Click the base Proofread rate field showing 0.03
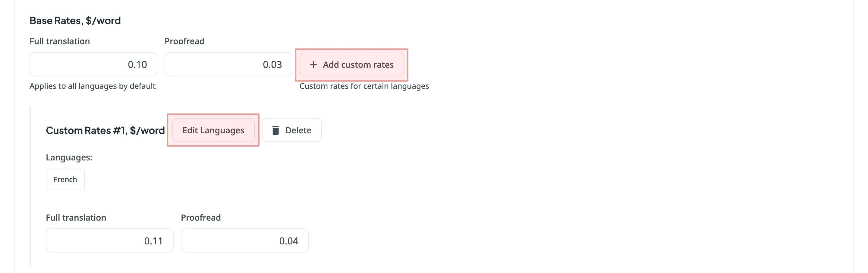Screen dimensions: 868x273 pyautogui.click(x=228, y=64)
